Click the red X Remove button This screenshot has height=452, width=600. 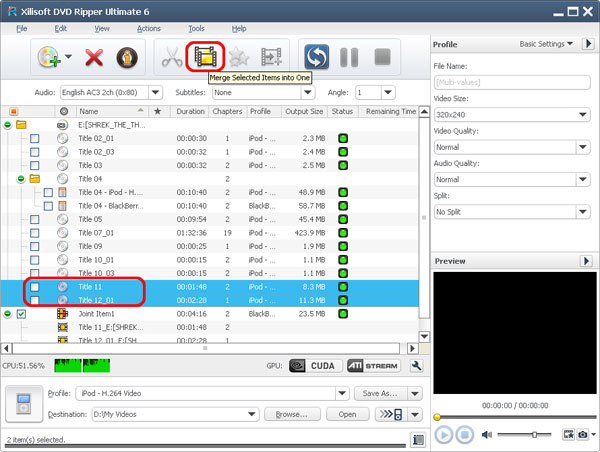94,58
